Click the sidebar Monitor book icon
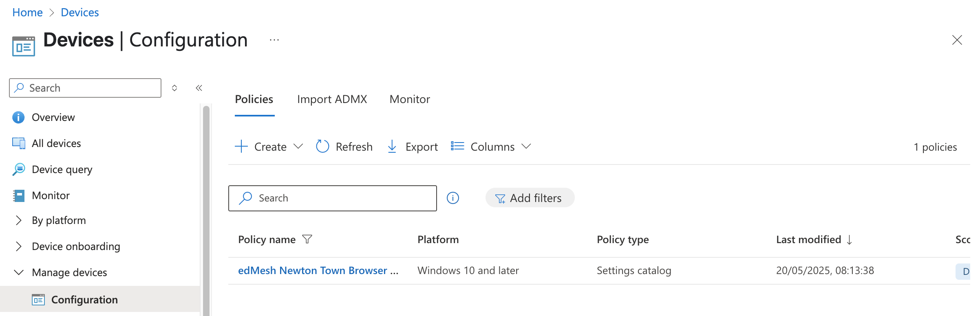980x316 pixels. [18, 195]
